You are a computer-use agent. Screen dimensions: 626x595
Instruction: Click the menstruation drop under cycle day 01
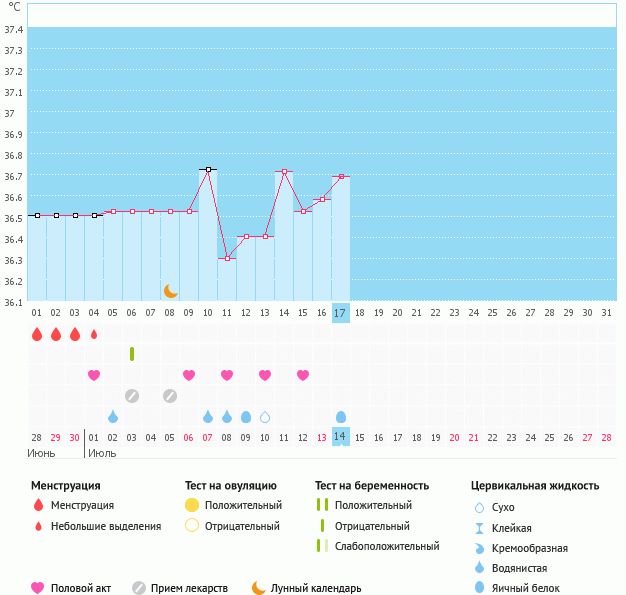[37, 334]
